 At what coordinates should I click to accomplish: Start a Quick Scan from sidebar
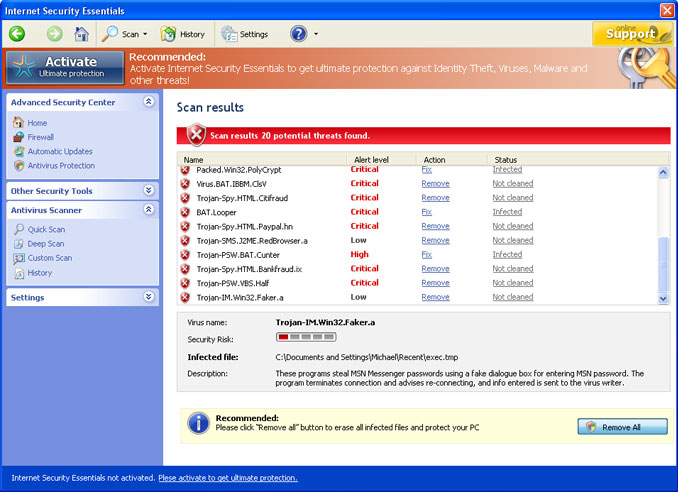point(46,229)
